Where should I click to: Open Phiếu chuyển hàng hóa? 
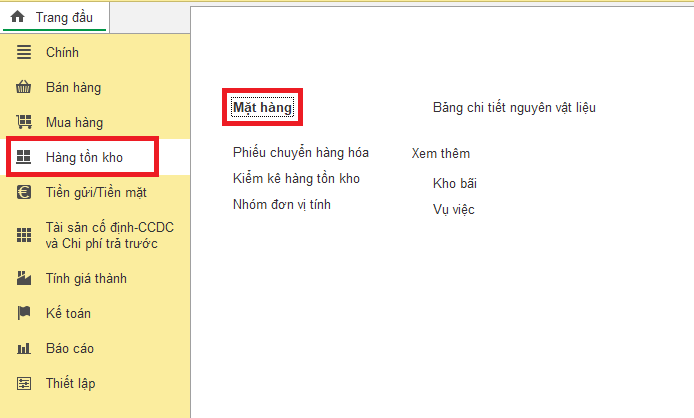[x=301, y=152]
